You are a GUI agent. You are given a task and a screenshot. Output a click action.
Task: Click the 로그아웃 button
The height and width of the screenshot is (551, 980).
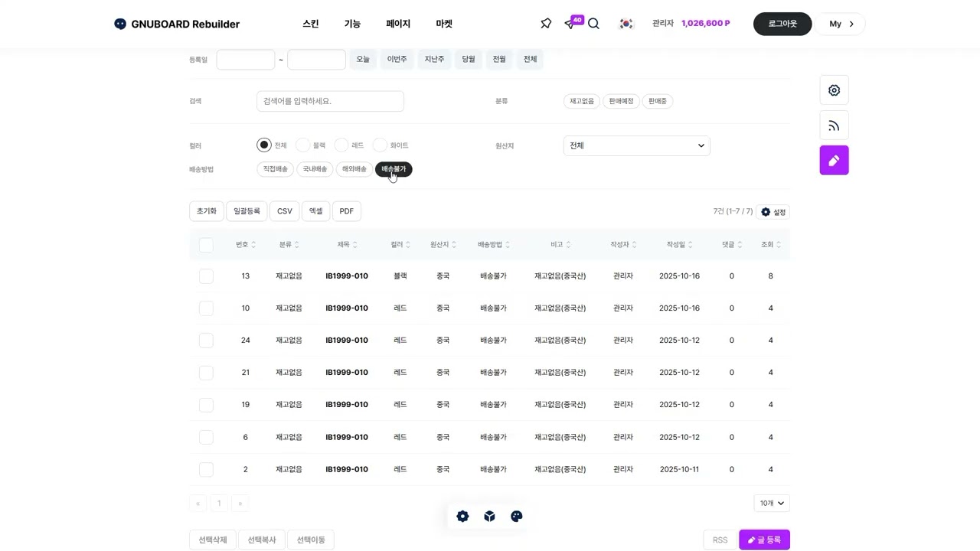click(x=782, y=24)
